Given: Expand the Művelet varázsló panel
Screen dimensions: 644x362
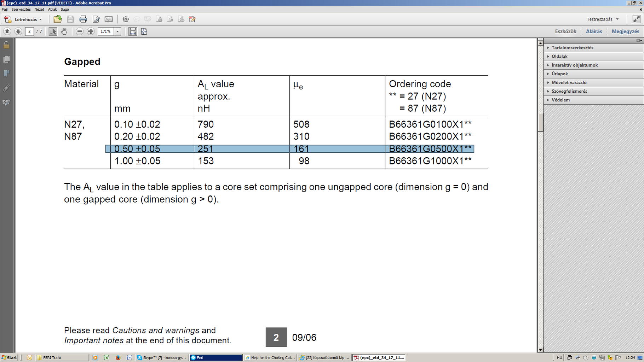Looking at the screenshot, I should 594,83.
